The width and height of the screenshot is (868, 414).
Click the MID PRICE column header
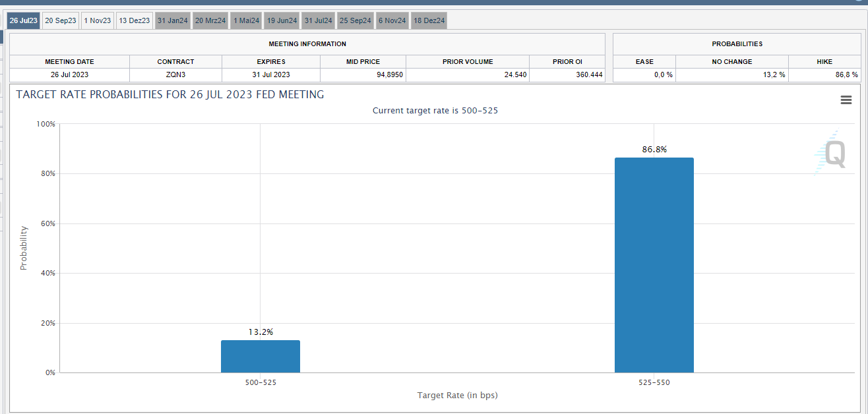click(363, 61)
